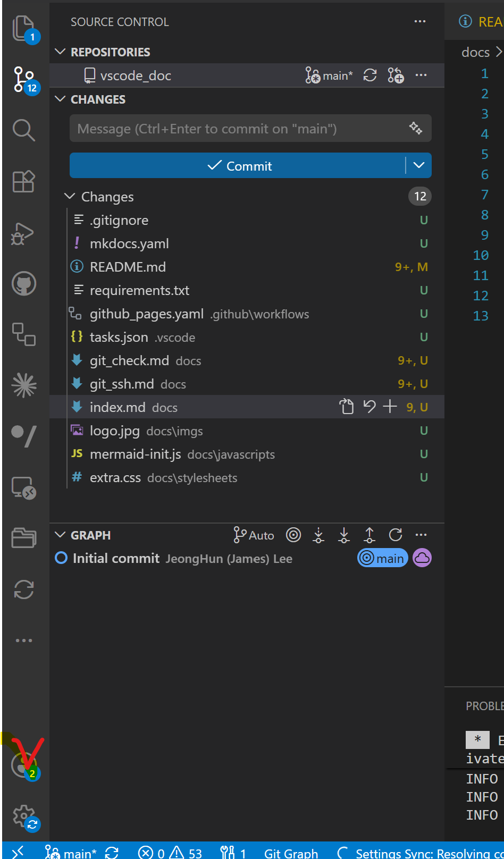504x859 pixels.
Task: Collapse the GRAPH section
Action: (x=61, y=535)
